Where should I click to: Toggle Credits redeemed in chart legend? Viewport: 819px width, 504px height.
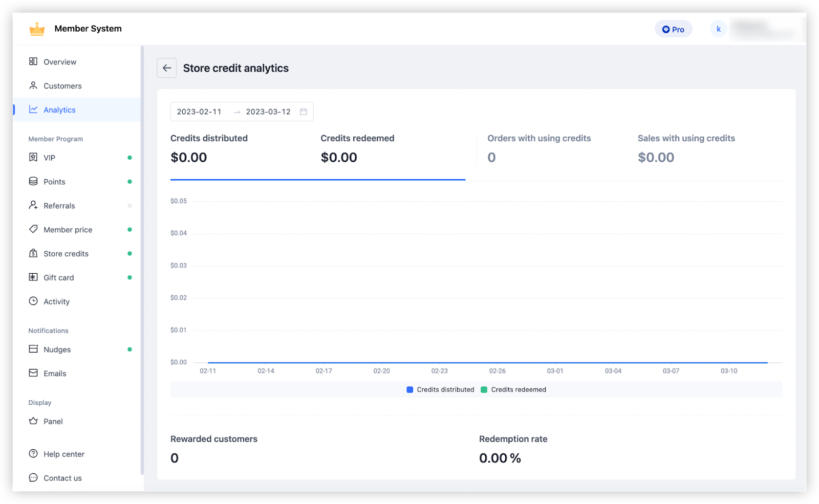point(513,389)
